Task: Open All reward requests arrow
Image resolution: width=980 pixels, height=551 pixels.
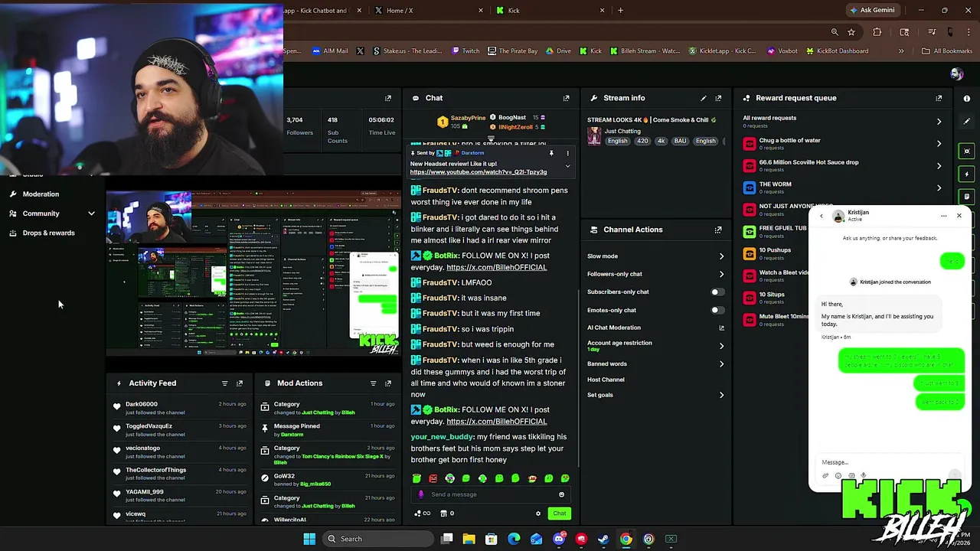Action: point(939,122)
